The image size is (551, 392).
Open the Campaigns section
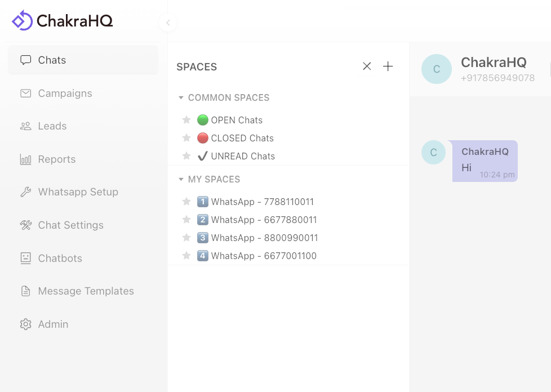pos(83,93)
